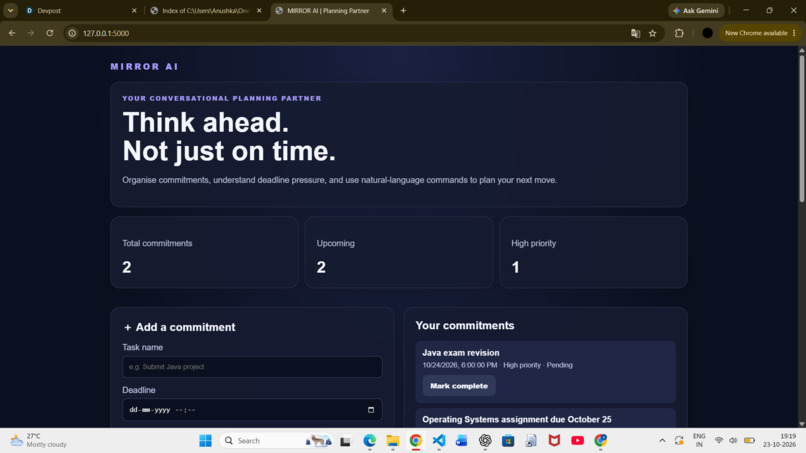Close the Index of C:\Users tab
This screenshot has height=453, width=806.
tap(259, 10)
